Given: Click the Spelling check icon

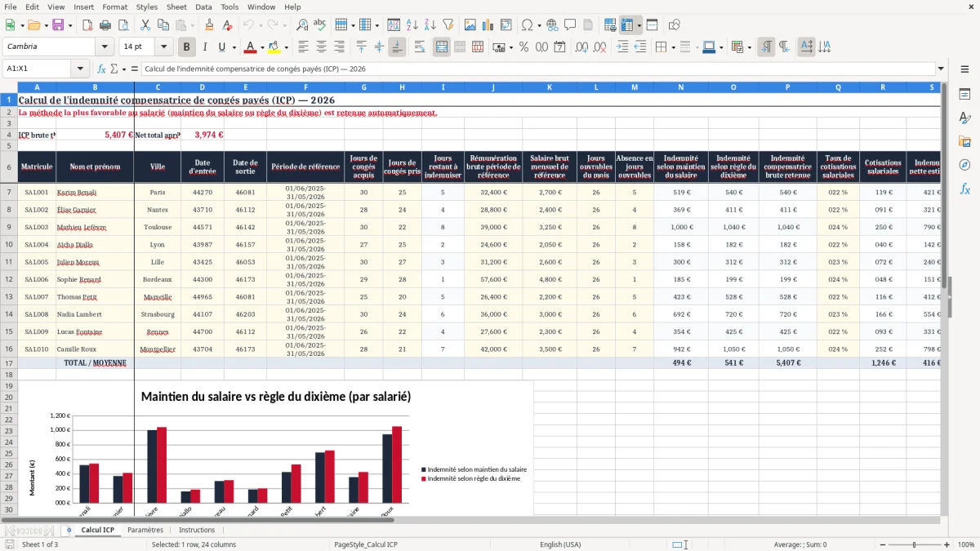Looking at the screenshot, I should click(x=320, y=25).
